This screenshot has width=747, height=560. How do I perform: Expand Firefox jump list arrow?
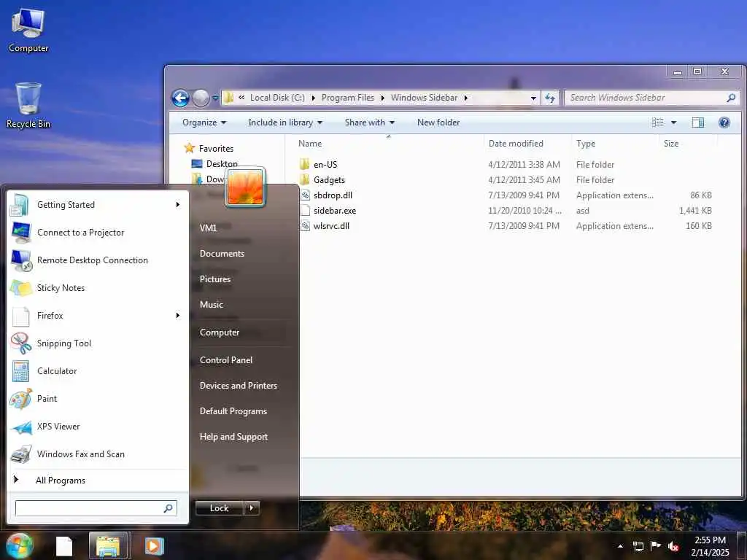pyautogui.click(x=178, y=315)
